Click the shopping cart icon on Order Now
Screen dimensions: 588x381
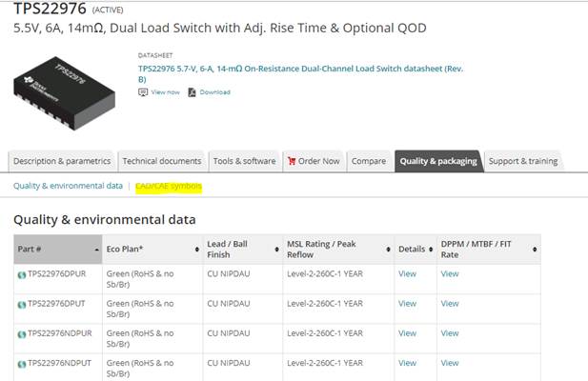292,161
